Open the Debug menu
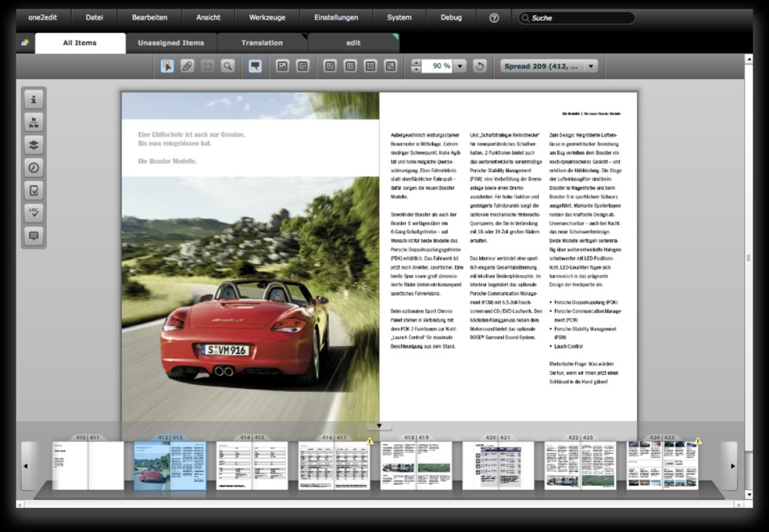 [x=451, y=18]
